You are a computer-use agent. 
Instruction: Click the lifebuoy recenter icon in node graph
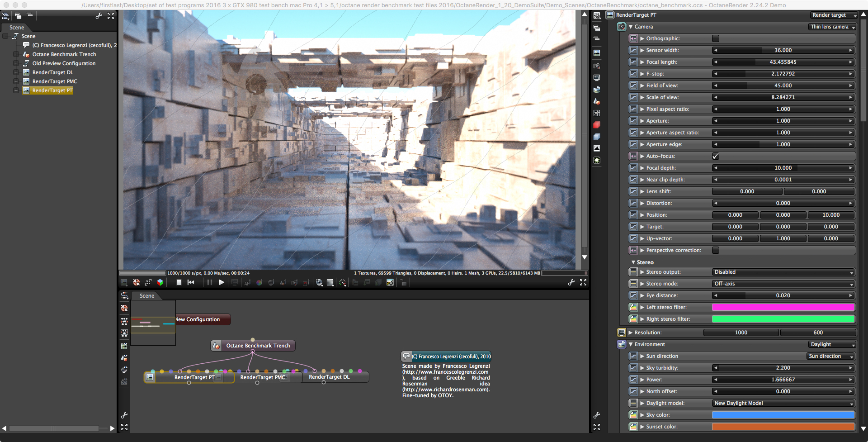[124, 308]
